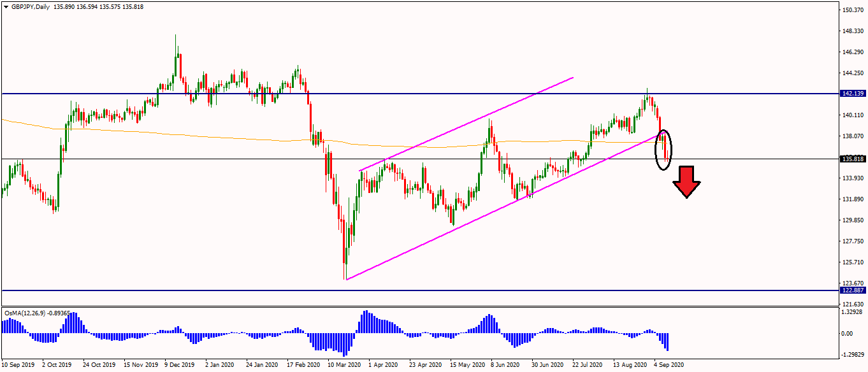Click the 8 Jun 2020 date label
This screenshot has width=868, height=372.
click(505, 366)
